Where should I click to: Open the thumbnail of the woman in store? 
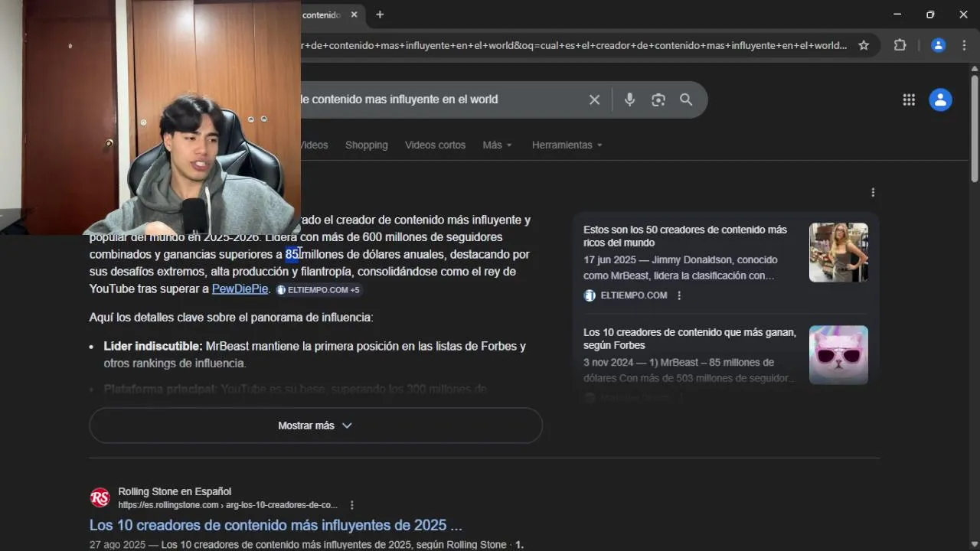pyautogui.click(x=838, y=253)
